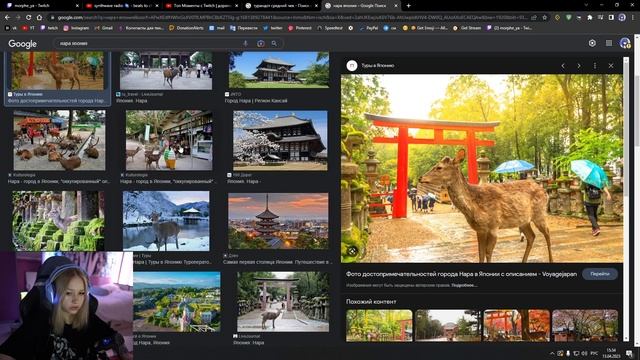Close the morphe_ya Twitch tab
Image resolution: width=640 pixels, height=360 pixels.
[77, 6]
